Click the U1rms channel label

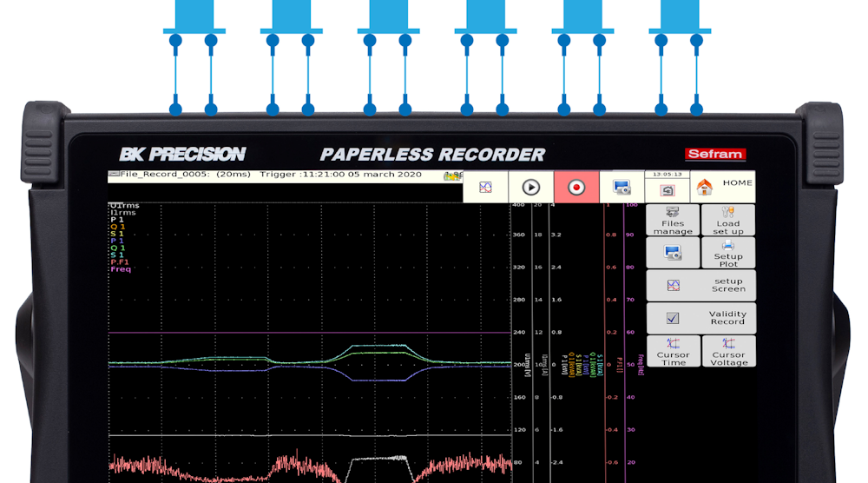[x=124, y=205]
